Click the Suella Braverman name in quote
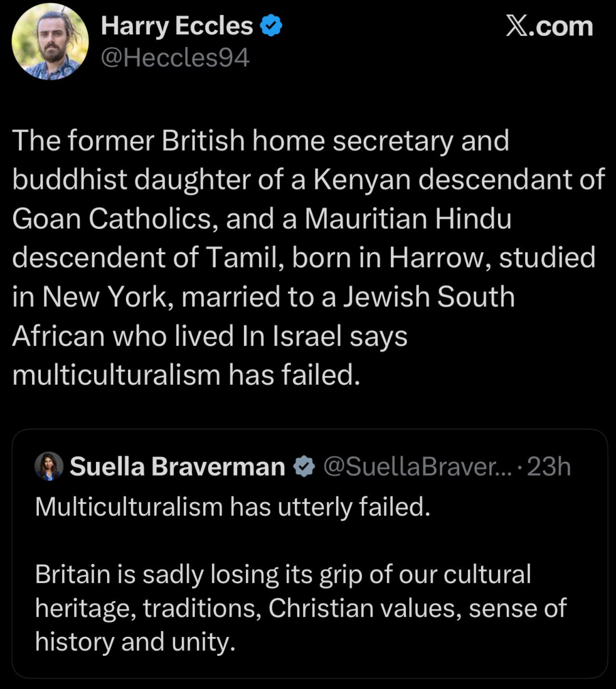This screenshot has width=616, height=689. click(178, 467)
